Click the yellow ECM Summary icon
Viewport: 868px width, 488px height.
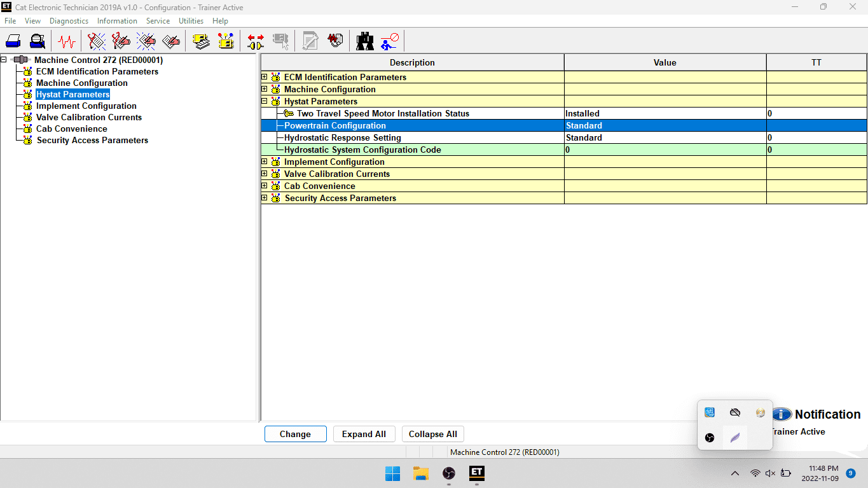pos(202,41)
